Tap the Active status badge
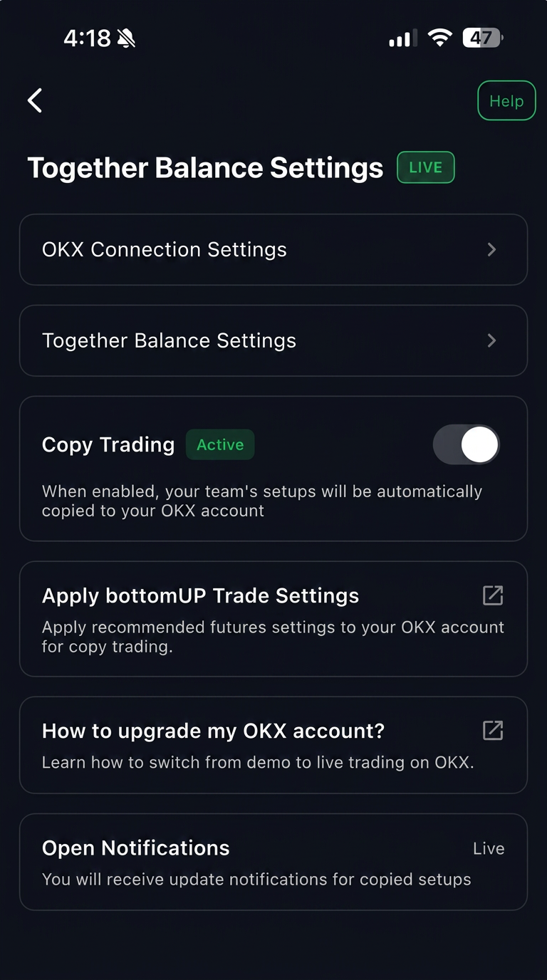The height and width of the screenshot is (980, 547). (x=220, y=444)
